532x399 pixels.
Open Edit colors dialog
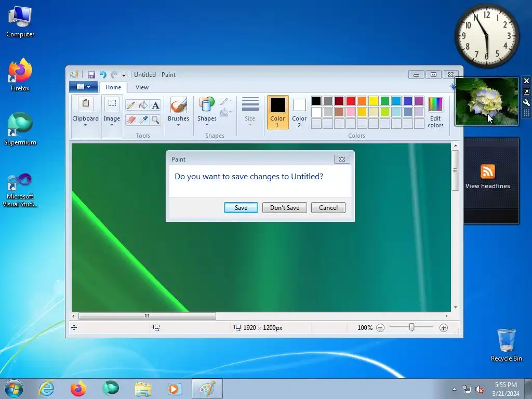click(435, 113)
